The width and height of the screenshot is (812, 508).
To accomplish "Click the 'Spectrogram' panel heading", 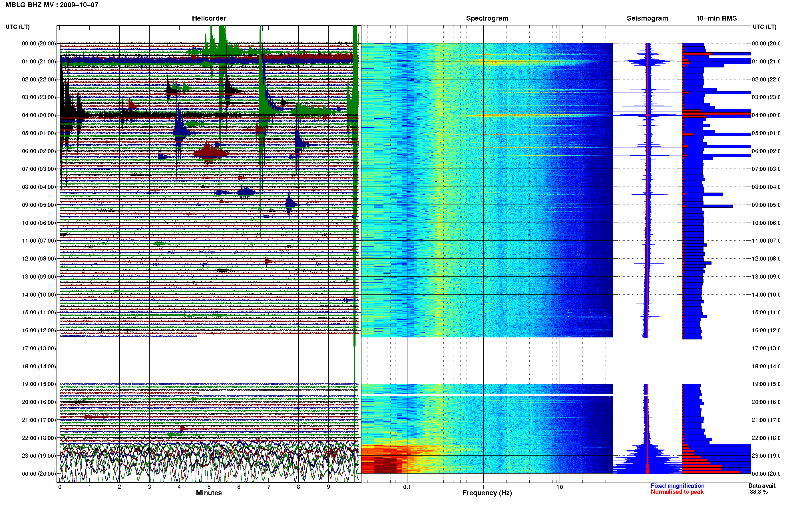I will [487, 19].
